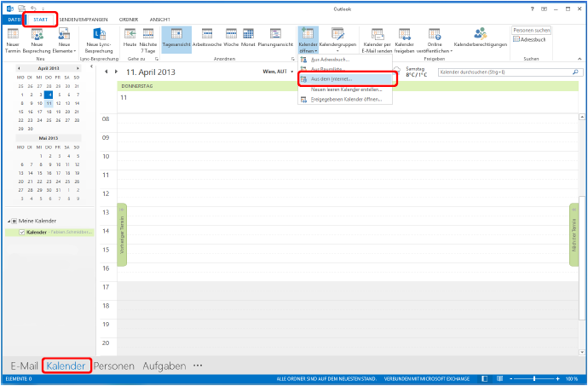Click the Personen suchen field

(x=532, y=30)
